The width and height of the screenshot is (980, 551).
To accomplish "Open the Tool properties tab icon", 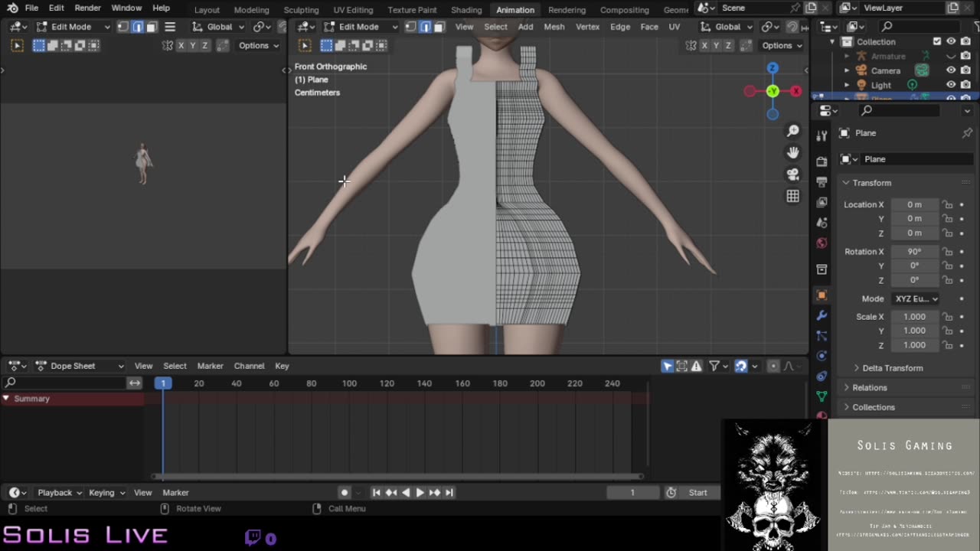I will point(822,136).
